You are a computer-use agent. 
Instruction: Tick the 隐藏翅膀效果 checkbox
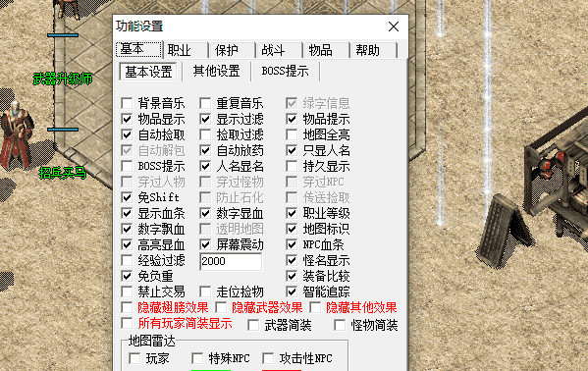pyautogui.click(x=127, y=307)
